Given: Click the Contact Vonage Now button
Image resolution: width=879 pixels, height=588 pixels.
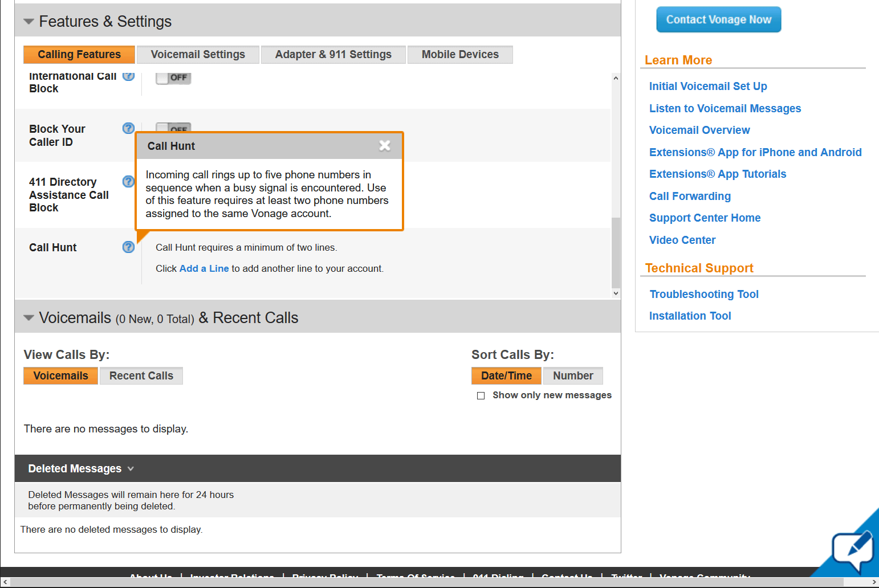Looking at the screenshot, I should coord(719,19).
